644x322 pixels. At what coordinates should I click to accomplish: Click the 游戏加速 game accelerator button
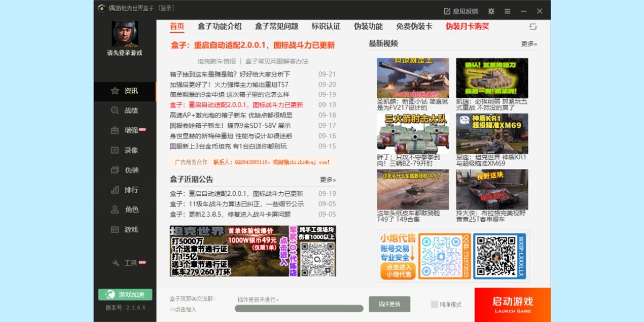click(125, 295)
